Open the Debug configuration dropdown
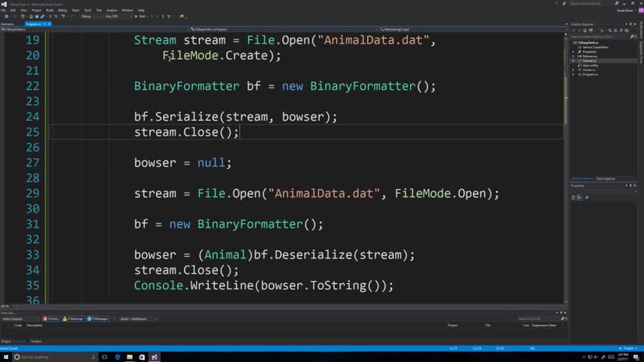This screenshot has height=362, width=644. tap(91, 17)
